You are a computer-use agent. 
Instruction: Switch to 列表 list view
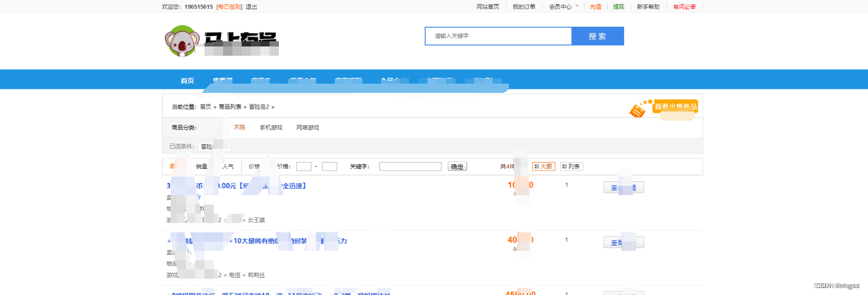pyautogui.click(x=571, y=167)
